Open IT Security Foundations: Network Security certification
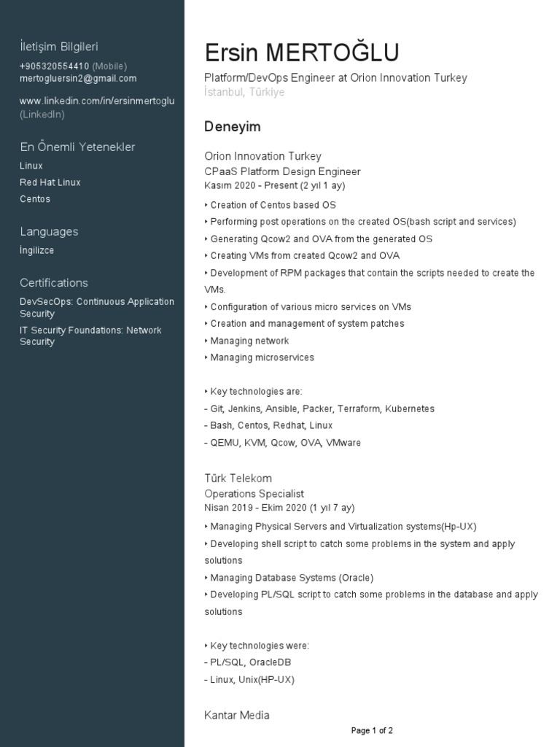Image resolution: width=560 pixels, height=747 pixels. (90, 336)
